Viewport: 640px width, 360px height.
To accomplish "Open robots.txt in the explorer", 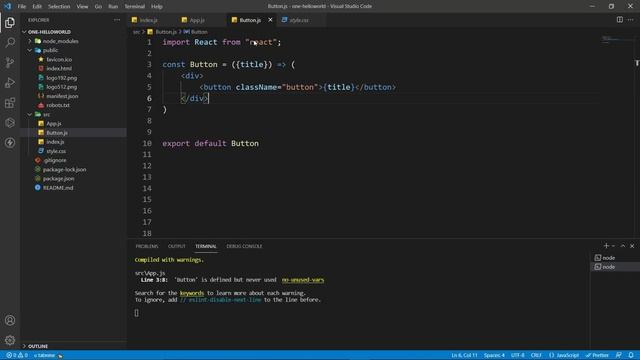I will [58, 105].
